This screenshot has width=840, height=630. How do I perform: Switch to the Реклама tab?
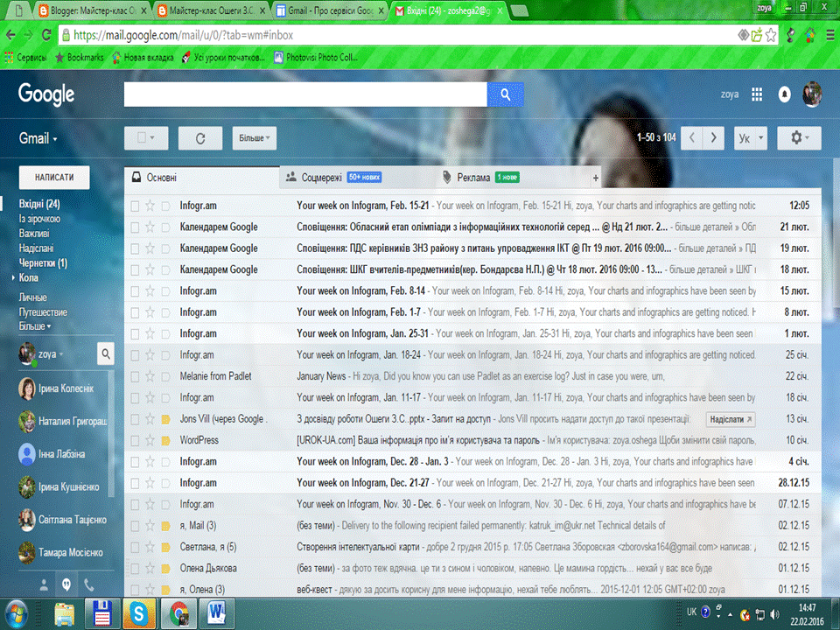tap(512, 178)
